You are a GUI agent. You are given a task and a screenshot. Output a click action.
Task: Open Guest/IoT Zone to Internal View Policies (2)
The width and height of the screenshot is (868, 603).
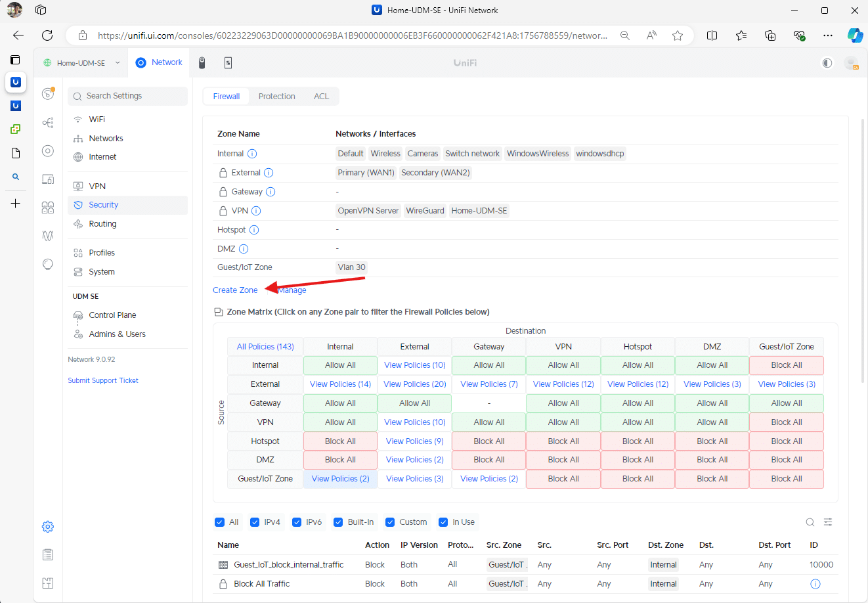pyautogui.click(x=340, y=479)
